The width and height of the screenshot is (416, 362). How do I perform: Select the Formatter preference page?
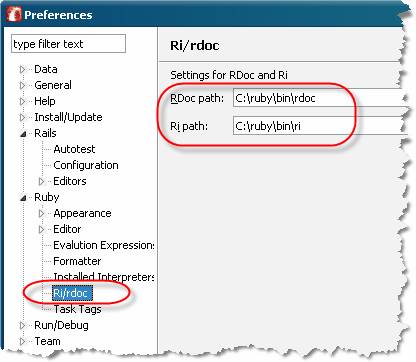[x=77, y=261]
